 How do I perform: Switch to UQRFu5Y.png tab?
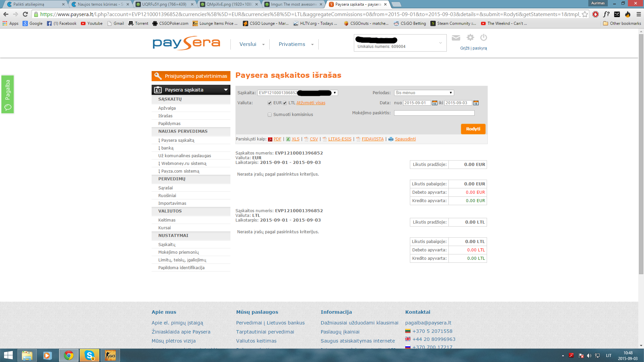click(x=164, y=4)
